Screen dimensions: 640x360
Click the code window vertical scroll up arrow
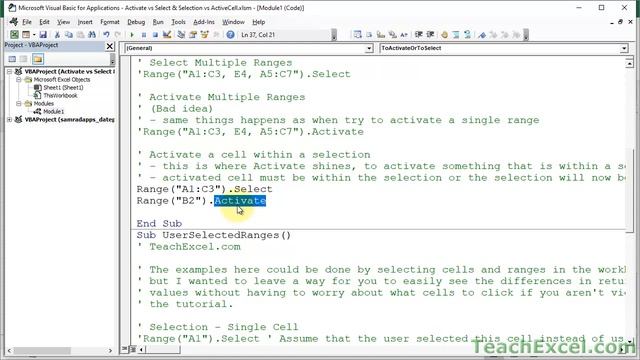click(x=629, y=63)
